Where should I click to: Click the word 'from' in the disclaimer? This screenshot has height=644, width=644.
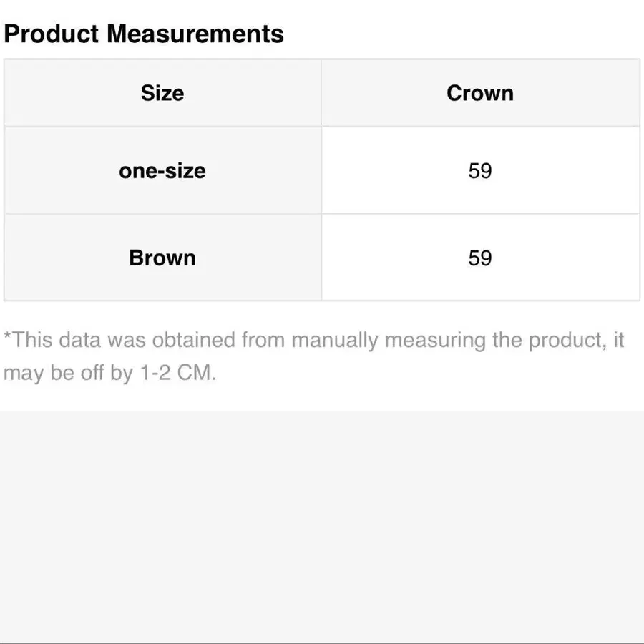coord(263,339)
